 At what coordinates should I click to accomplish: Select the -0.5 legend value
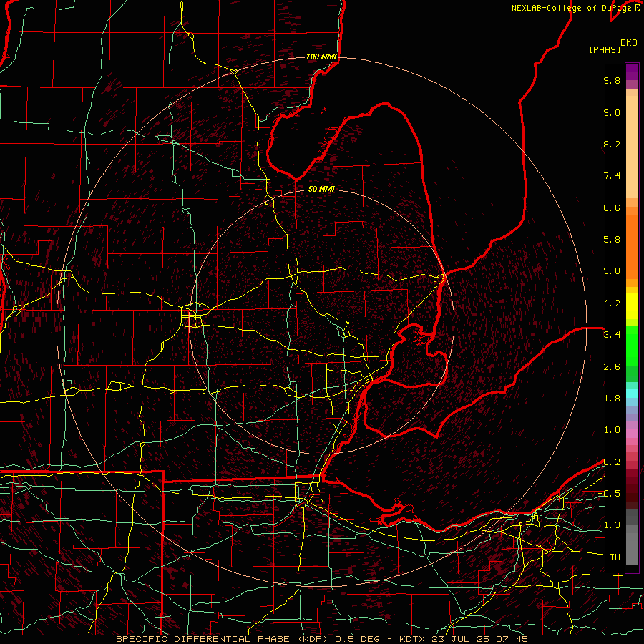pos(609,494)
